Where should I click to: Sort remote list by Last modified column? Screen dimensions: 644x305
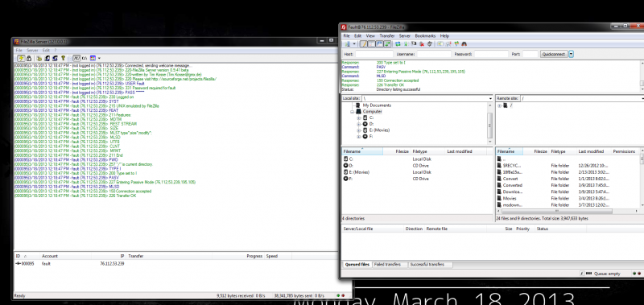click(x=594, y=151)
